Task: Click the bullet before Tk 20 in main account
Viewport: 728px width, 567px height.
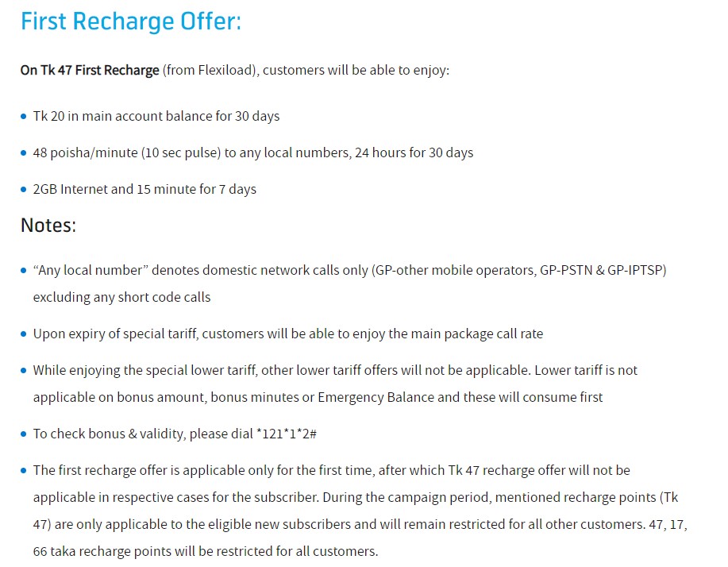Action: point(24,116)
